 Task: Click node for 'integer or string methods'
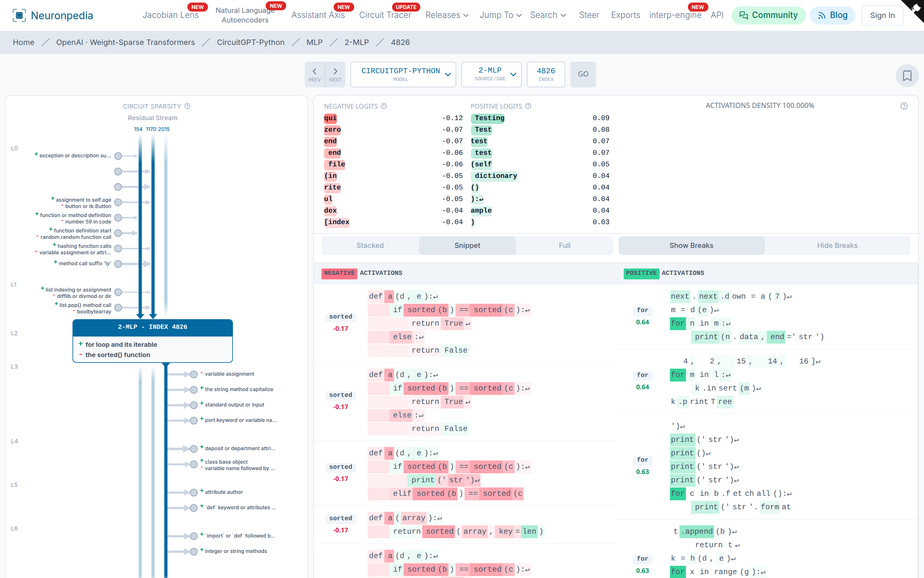tap(193, 551)
